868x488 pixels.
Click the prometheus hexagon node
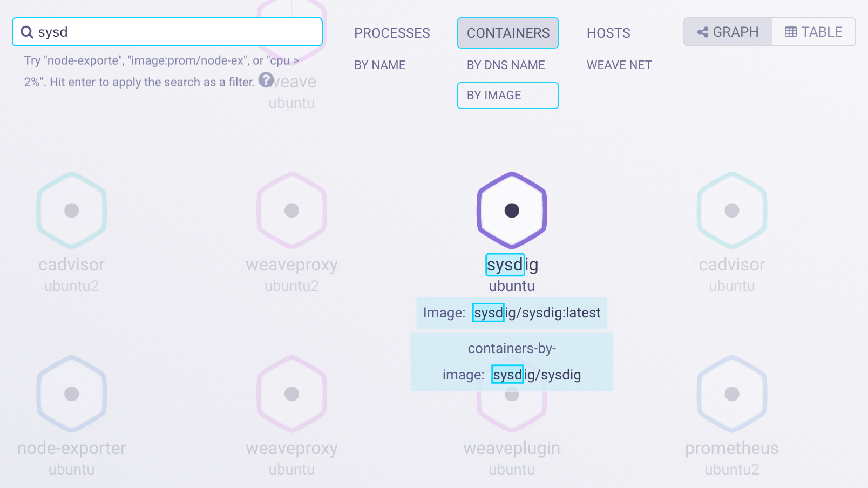click(x=732, y=394)
